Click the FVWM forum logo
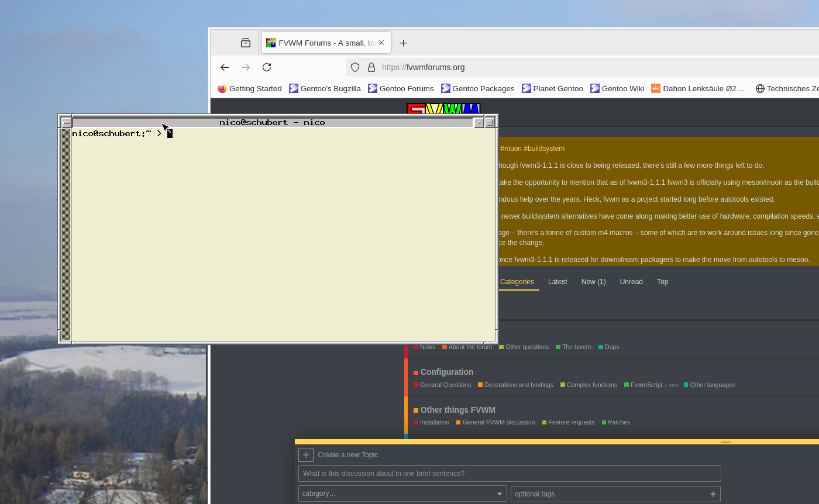Screen dimensions: 819x504 coord(443,109)
